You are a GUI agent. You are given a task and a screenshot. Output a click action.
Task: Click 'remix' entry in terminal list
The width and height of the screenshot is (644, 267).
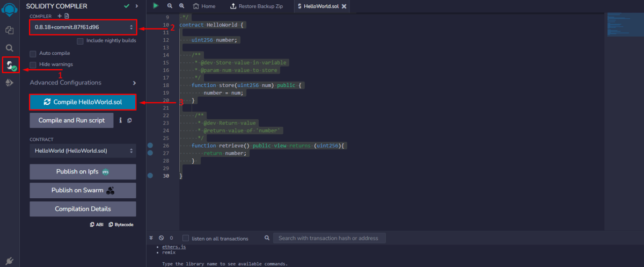click(x=169, y=252)
